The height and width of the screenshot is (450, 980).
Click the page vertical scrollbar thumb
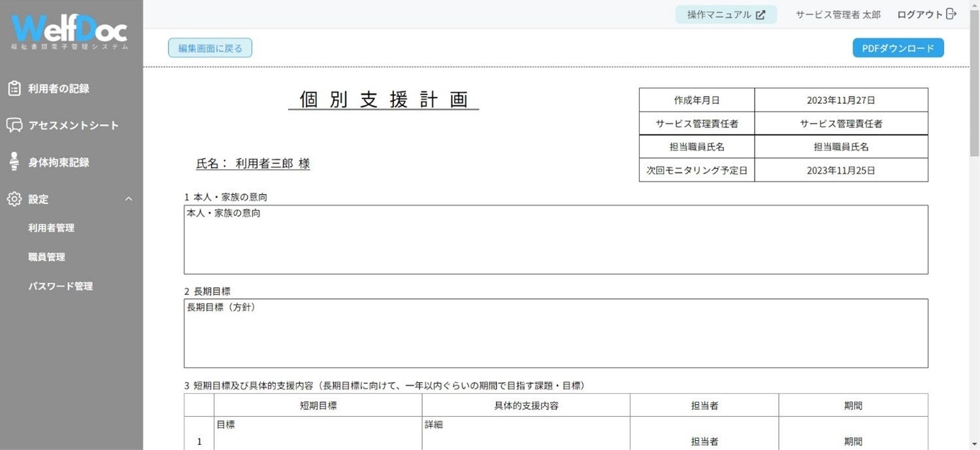point(975,84)
